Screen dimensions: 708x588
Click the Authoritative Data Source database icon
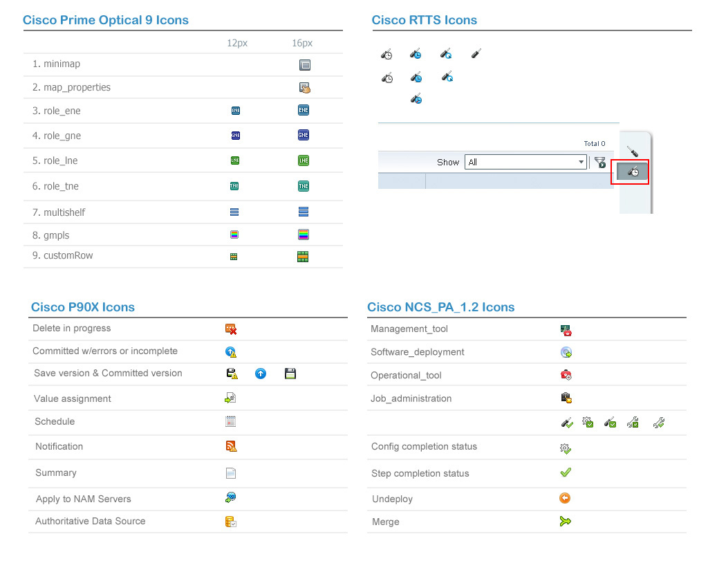tap(231, 522)
